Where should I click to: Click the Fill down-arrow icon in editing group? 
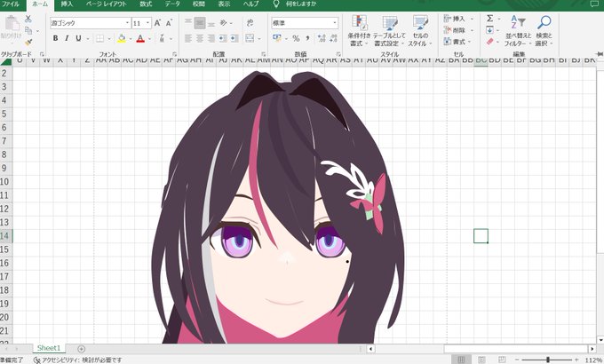click(x=489, y=30)
